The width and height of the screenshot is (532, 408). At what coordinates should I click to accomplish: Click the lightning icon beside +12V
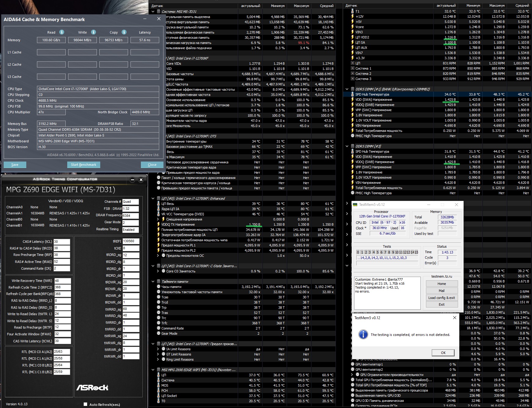[x=353, y=16]
